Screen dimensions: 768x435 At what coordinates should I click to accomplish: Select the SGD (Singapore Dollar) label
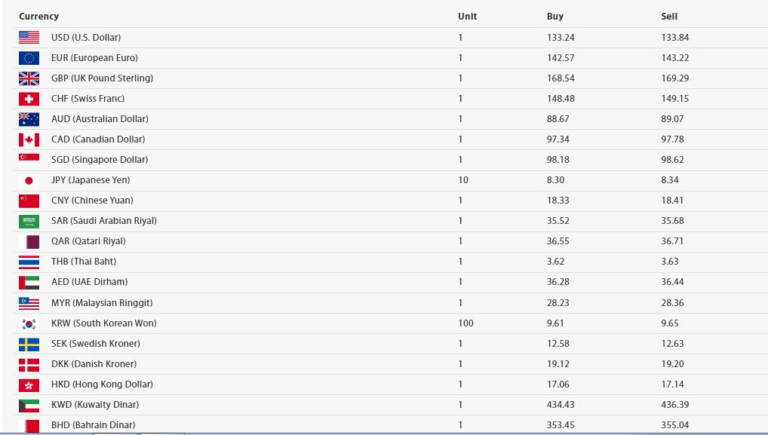pyautogui.click(x=97, y=160)
